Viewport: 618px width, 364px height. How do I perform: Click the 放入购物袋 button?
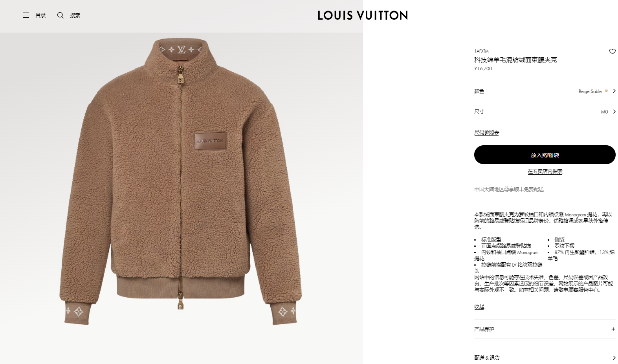[x=545, y=155]
